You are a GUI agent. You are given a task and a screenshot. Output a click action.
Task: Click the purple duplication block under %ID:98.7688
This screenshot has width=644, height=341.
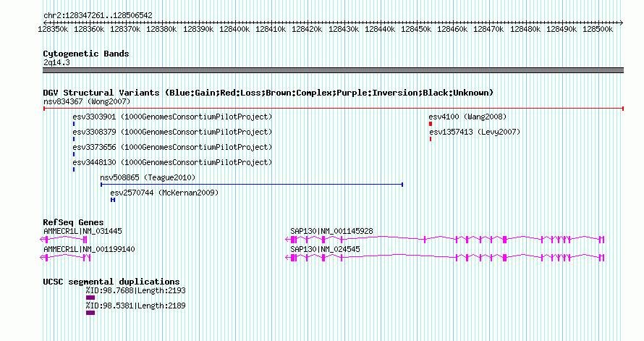tap(90, 298)
